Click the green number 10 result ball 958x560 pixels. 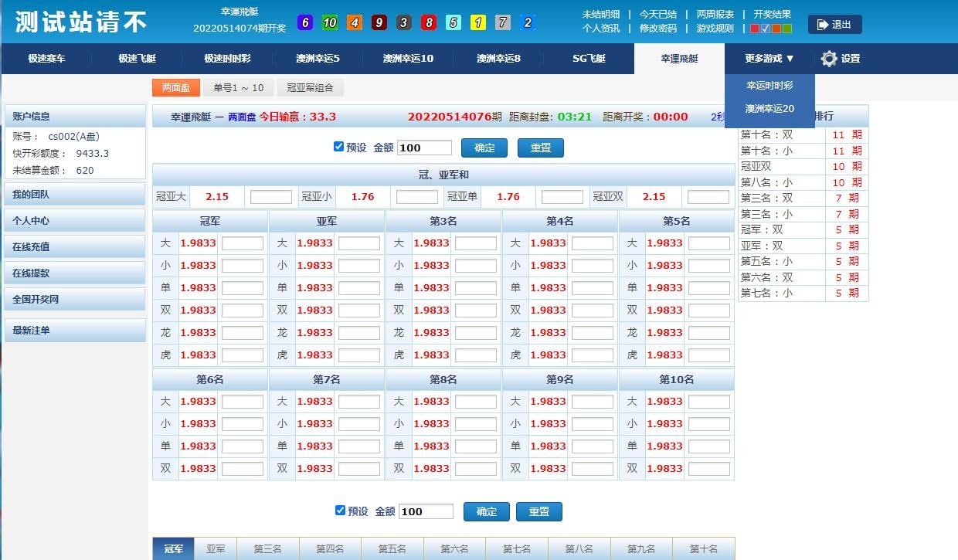[330, 22]
